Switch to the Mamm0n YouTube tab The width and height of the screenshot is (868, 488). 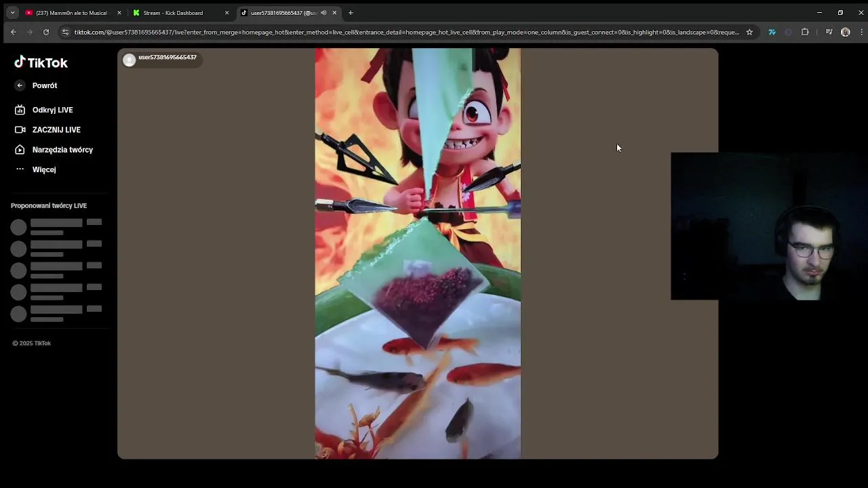tap(71, 13)
